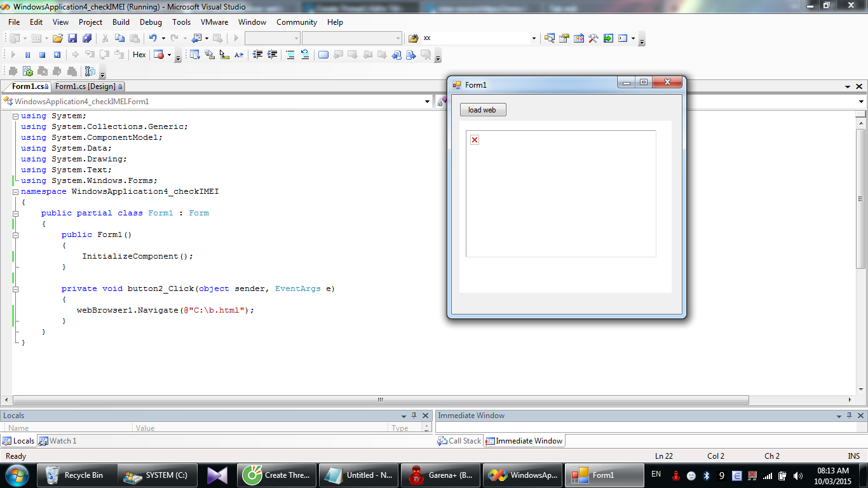Stop debugging with the square Stop icon
The height and width of the screenshot is (488, 868).
(x=42, y=55)
